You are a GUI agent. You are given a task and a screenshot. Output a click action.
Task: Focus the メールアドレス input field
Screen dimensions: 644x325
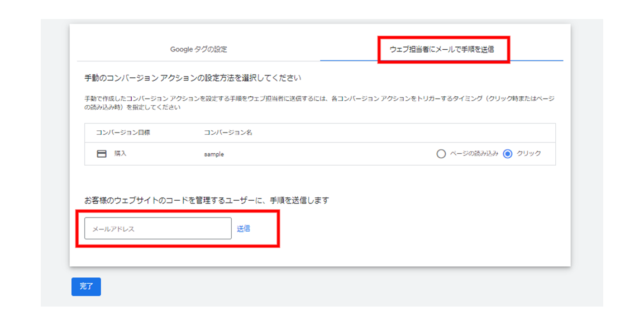coord(158,229)
